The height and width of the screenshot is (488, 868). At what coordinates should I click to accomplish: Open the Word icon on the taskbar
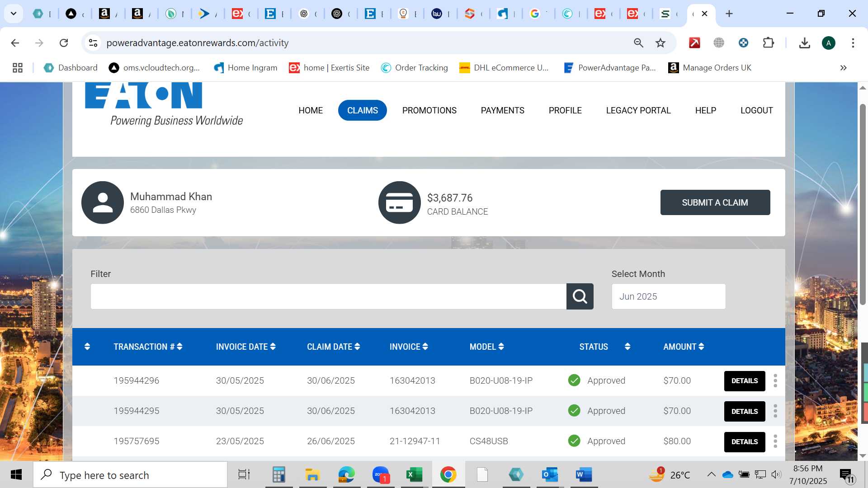click(x=584, y=474)
